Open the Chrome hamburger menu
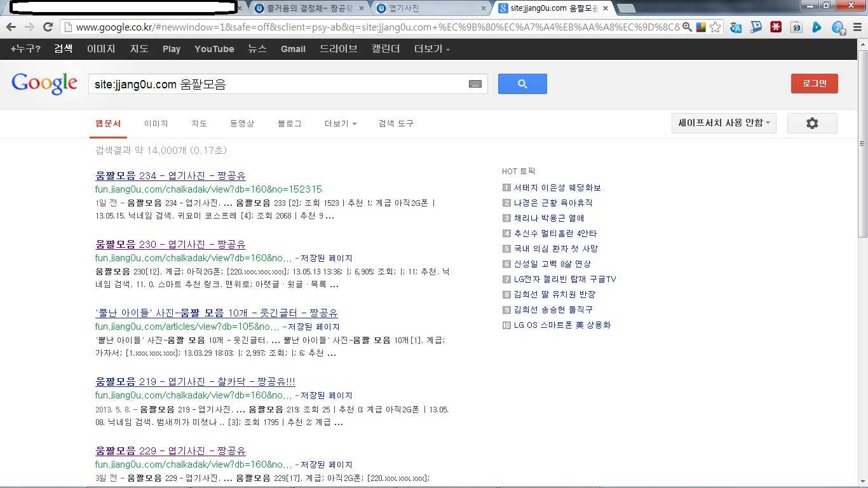This screenshot has height=488, width=868. 857,27
